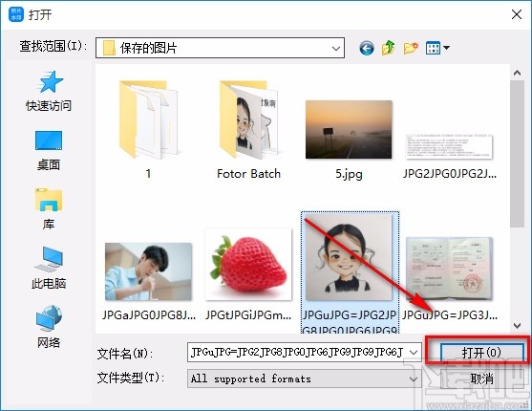Click the vertical scrollbar thumb
This screenshot has height=411, width=532.
[517, 154]
